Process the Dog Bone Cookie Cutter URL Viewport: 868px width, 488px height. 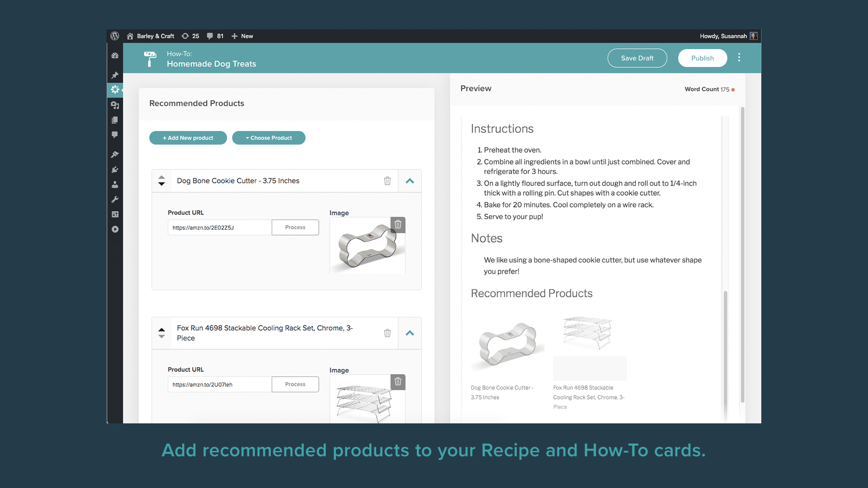click(x=295, y=227)
